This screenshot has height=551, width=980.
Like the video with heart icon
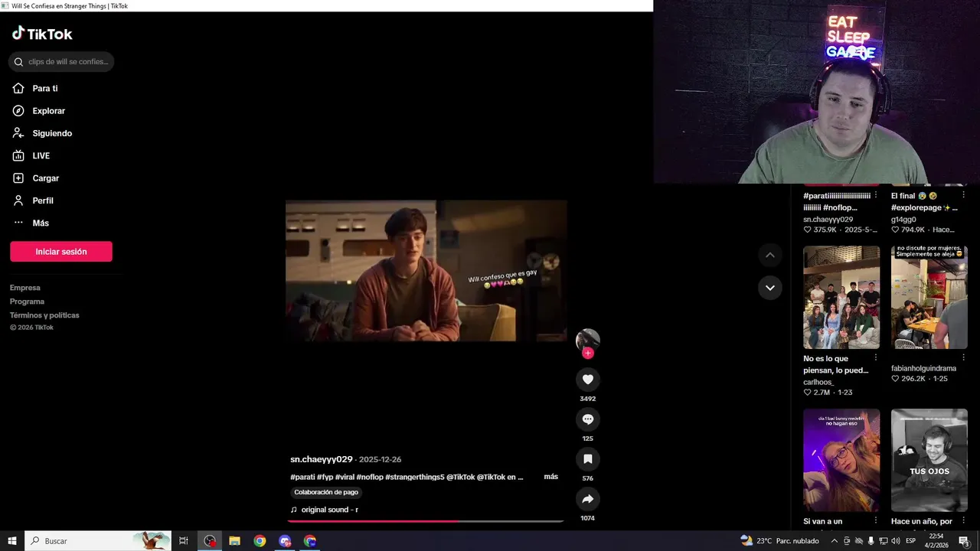click(587, 380)
